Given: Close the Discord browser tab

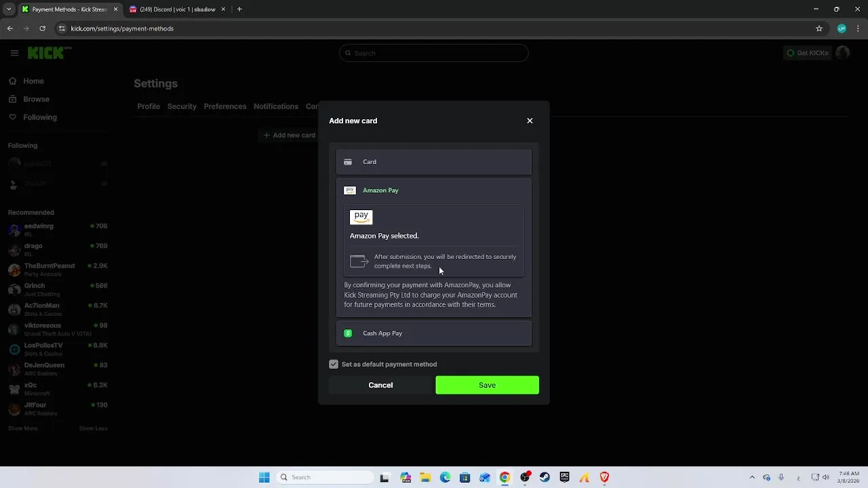Looking at the screenshot, I should (x=223, y=9).
